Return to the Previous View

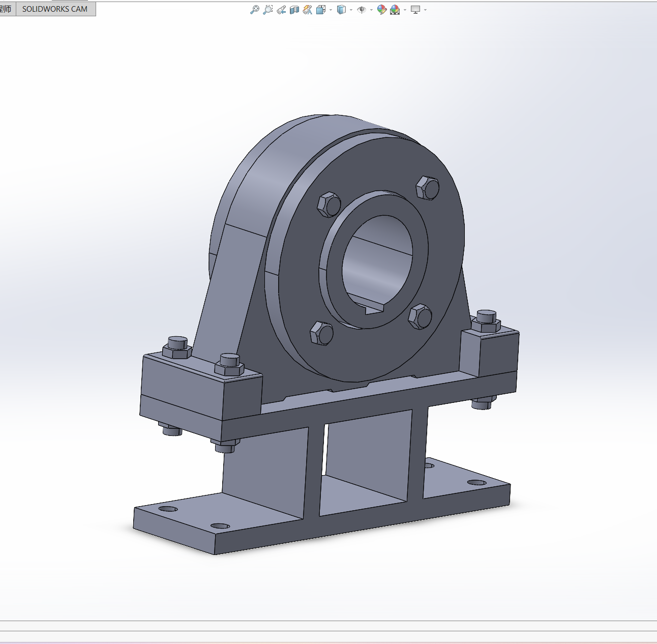[x=281, y=10]
